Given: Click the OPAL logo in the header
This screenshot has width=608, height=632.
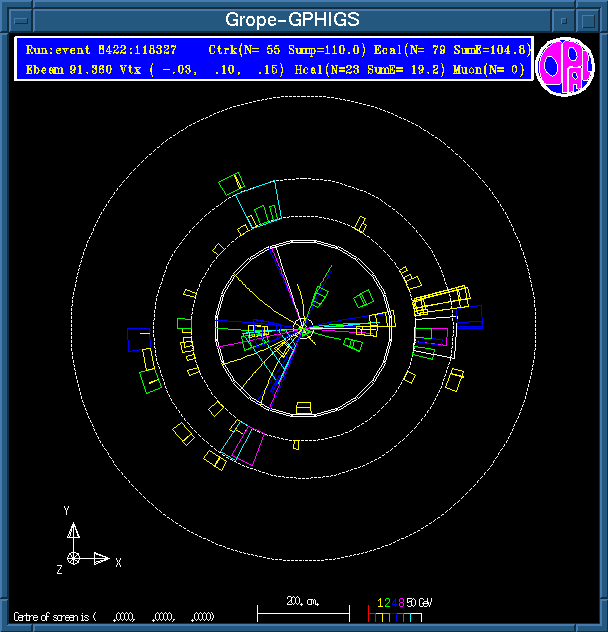Looking at the screenshot, I should point(565,69).
